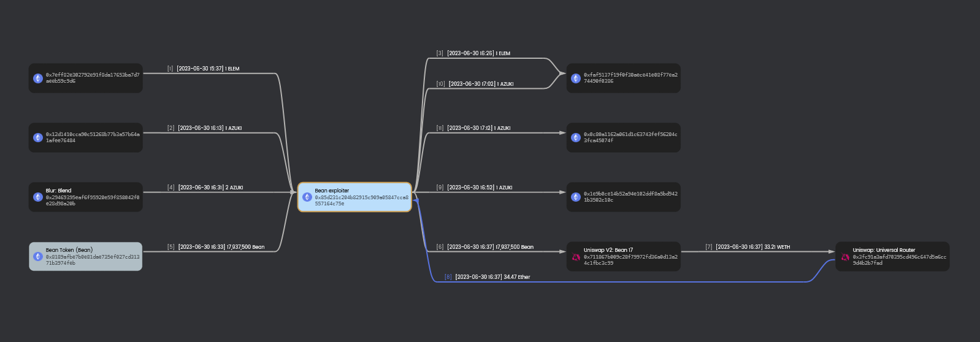Select edge label [5] 16:33 17,937,500 Bean

coord(216,247)
